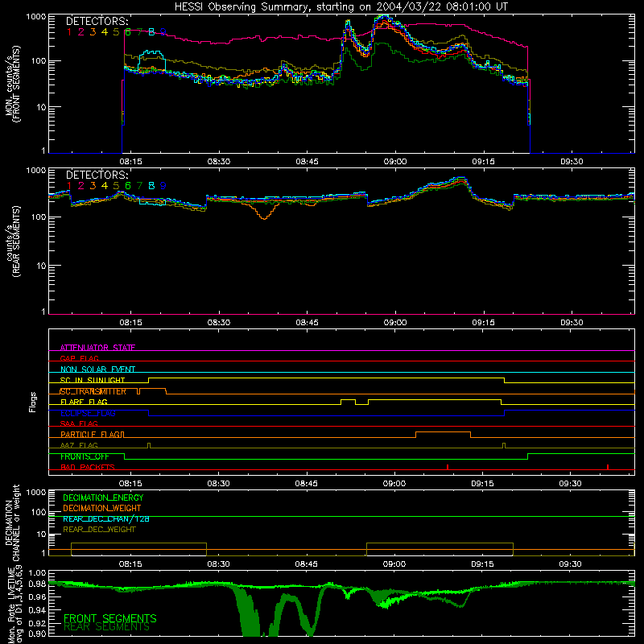Click the SC_IN_SUNLIGHT flag label
The height and width of the screenshot is (644, 644).
pos(93,380)
